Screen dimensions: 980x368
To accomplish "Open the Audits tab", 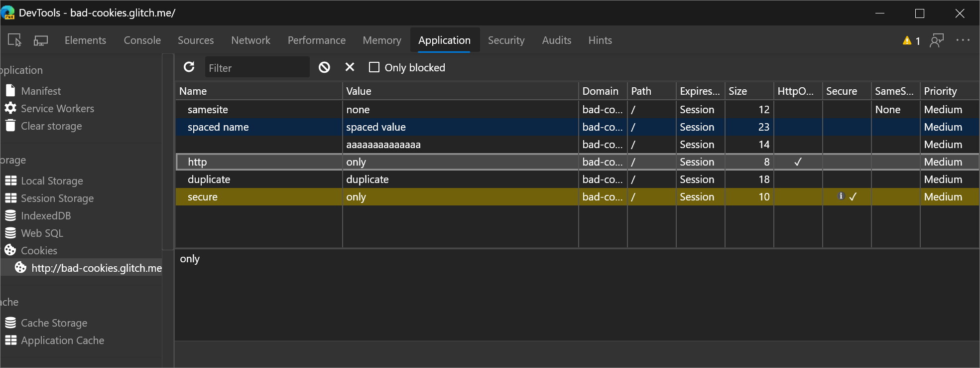I will (x=557, y=40).
